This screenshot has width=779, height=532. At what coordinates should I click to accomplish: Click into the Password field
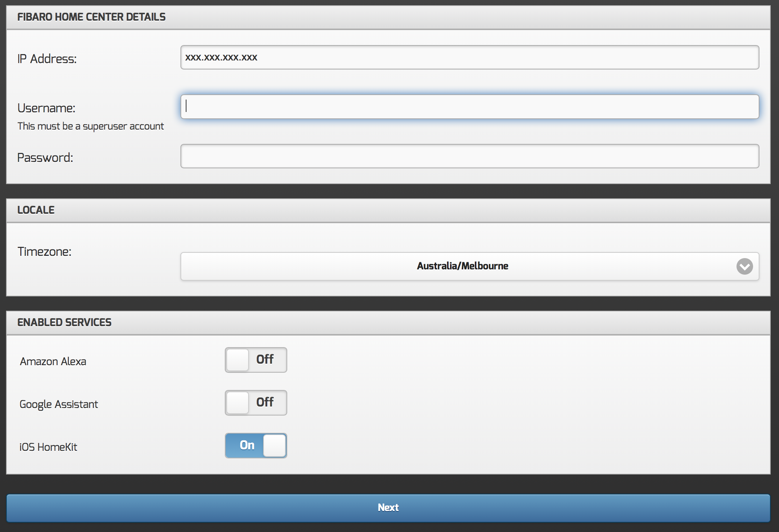470,156
